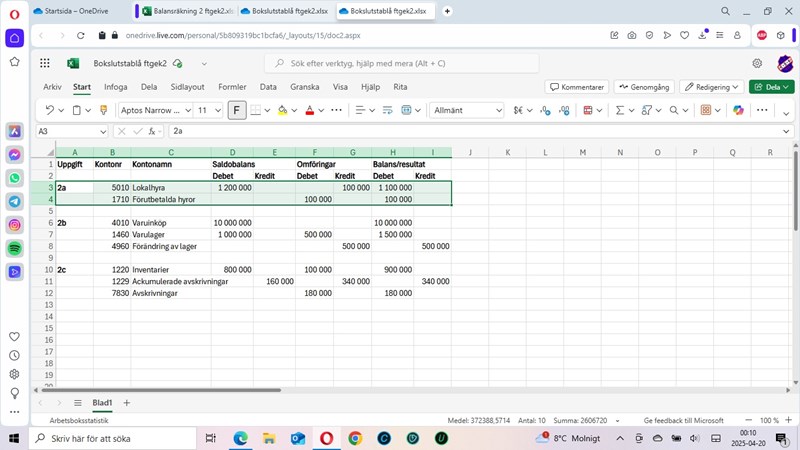Open the number format Allmänt dropdown
Screen dimensions: 800x450
[x=466, y=110]
